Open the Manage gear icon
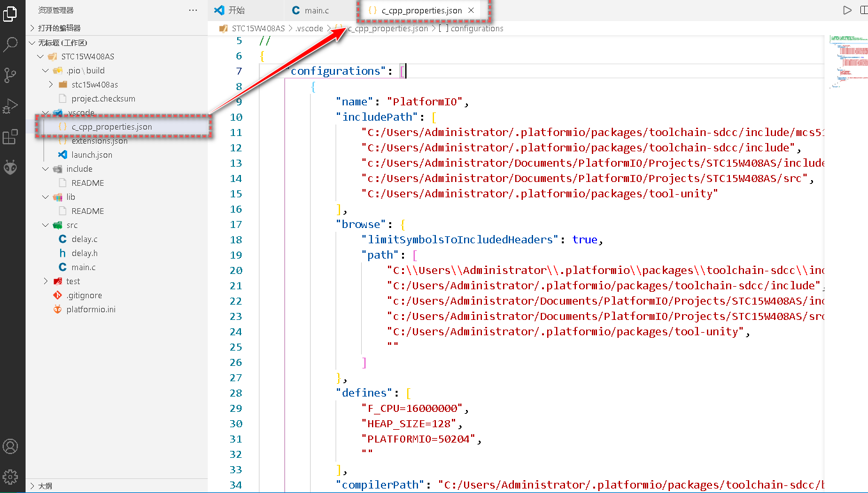868x493 pixels. [x=10, y=476]
